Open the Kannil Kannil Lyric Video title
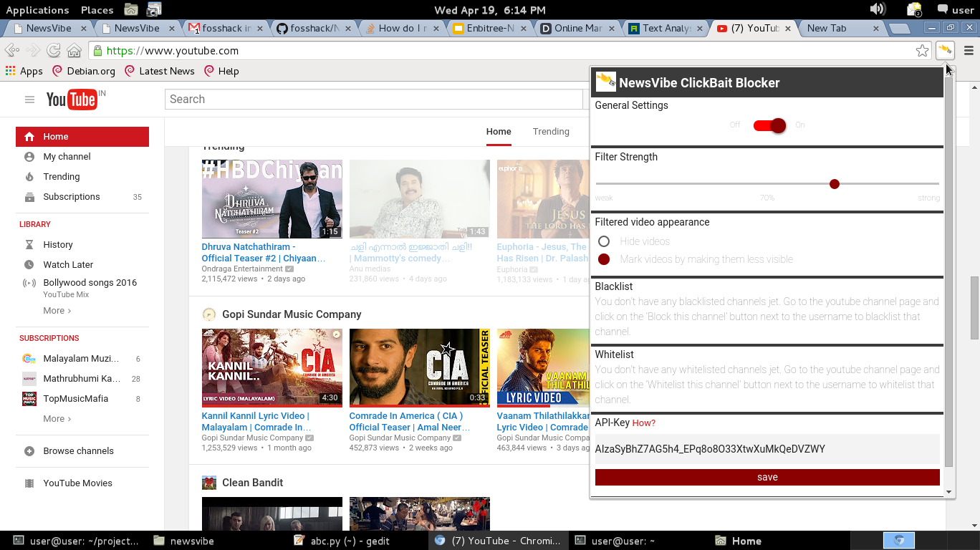 pyautogui.click(x=257, y=421)
